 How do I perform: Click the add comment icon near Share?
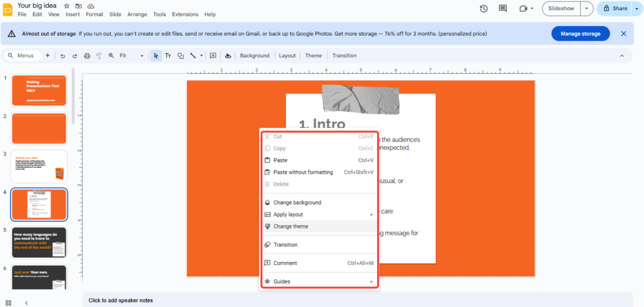503,8
